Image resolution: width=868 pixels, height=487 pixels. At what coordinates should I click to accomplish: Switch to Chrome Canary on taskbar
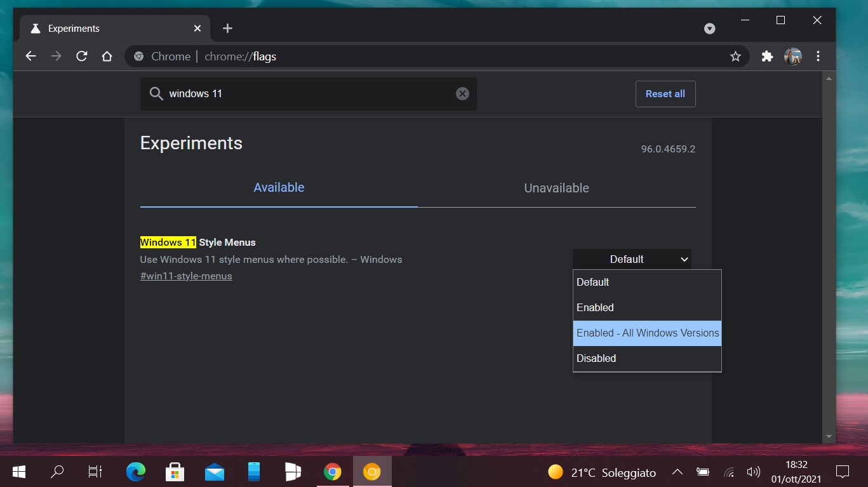(x=372, y=472)
